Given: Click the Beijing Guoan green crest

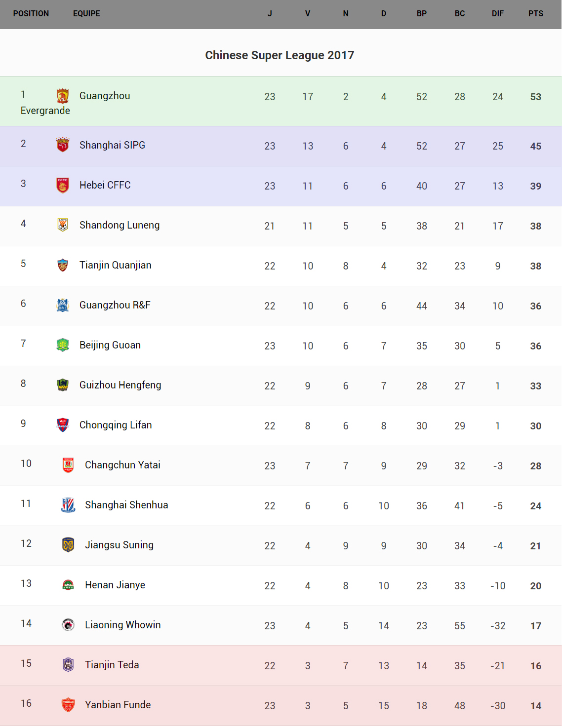Looking at the screenshot, I should (x=63, y=345).
